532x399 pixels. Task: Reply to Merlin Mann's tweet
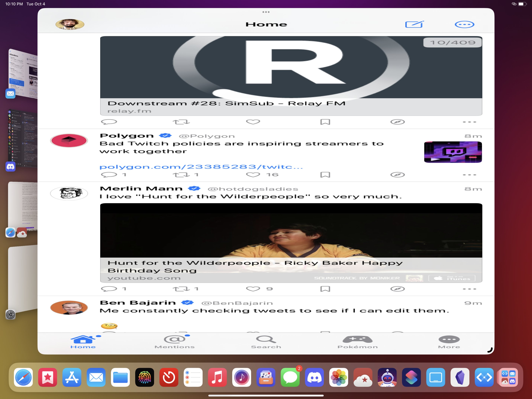pyautogui.click(x=109, y=289)
